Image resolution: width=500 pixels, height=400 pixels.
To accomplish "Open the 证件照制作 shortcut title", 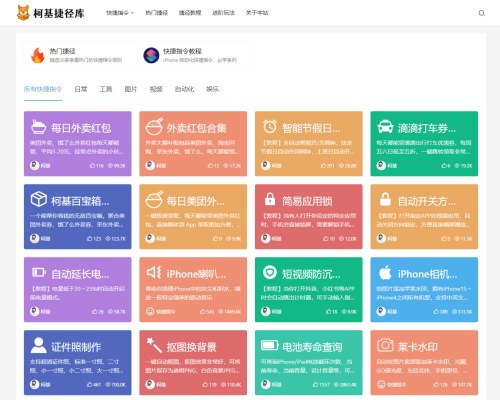I will pyautogui.click(x=76, y=347).
